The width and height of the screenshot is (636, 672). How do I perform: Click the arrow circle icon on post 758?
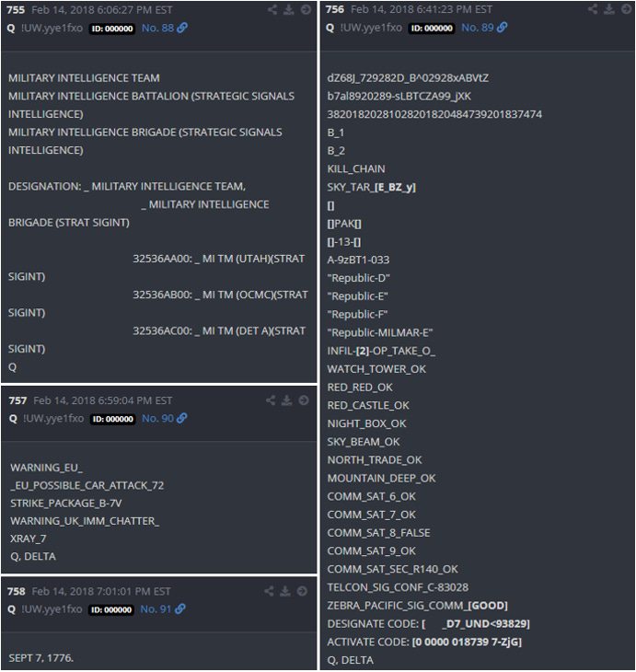302,591
